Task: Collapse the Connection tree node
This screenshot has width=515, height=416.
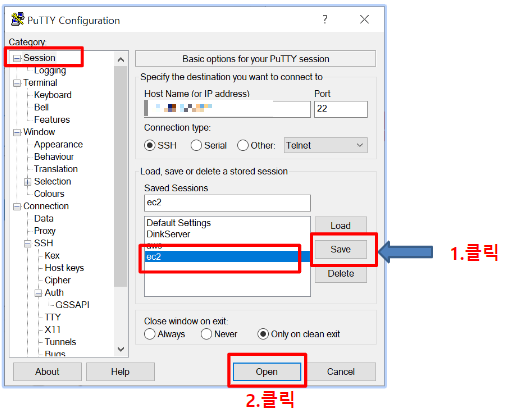Action: (16, 207)
